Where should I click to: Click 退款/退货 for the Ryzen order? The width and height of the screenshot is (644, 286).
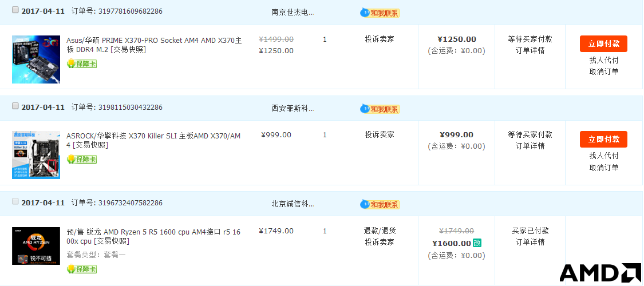coord(380,231)
